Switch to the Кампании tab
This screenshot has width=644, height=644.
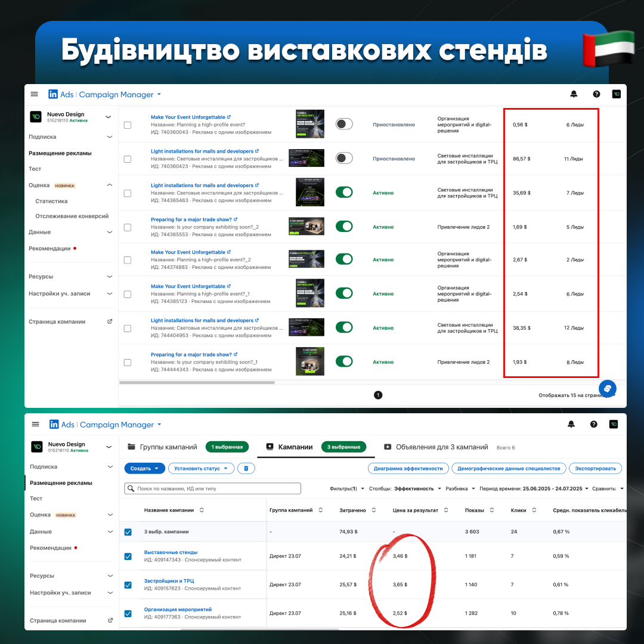(x=316, y=447)
